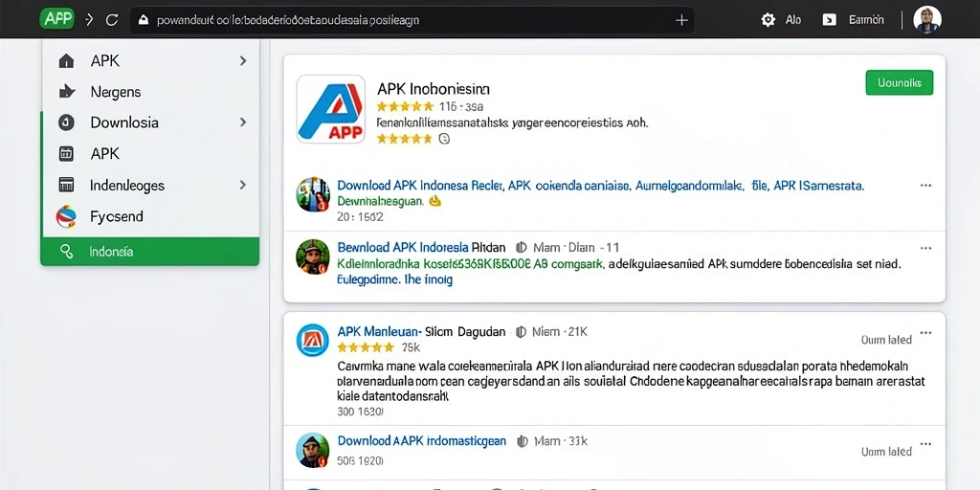980x490 pixels.
Task: Open settings via the gear icon
Action: click(x=768, y=20)
